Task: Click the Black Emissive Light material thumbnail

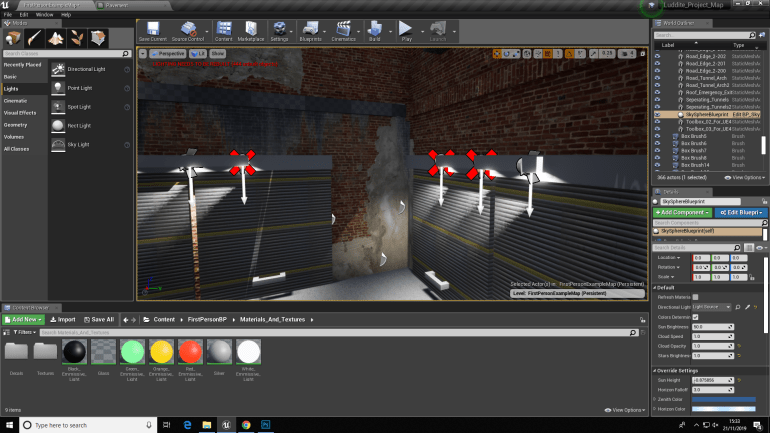Action: 74,352
